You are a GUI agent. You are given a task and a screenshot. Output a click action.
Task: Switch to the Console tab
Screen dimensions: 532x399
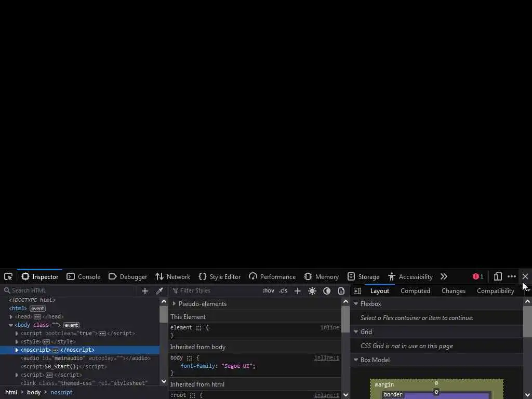pos(84,276)
